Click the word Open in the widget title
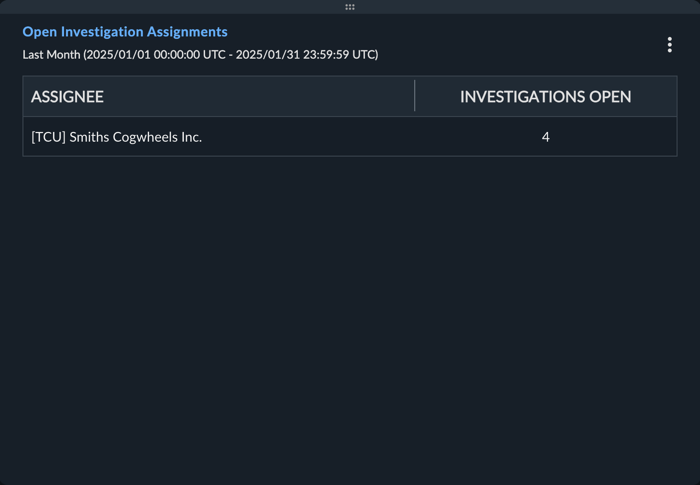Viewport: 700px width, 485px height. 40,32
